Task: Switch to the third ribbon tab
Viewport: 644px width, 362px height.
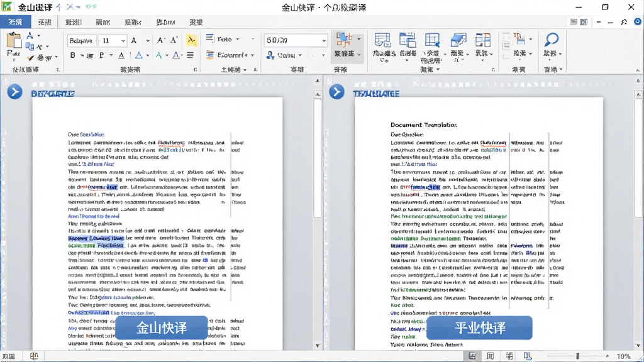Action: [74, 22]
